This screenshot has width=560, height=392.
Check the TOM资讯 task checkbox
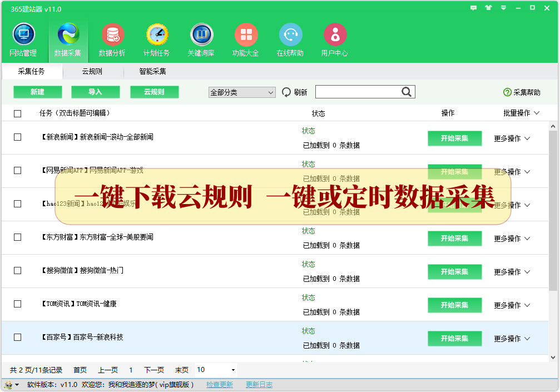(17, 304)
